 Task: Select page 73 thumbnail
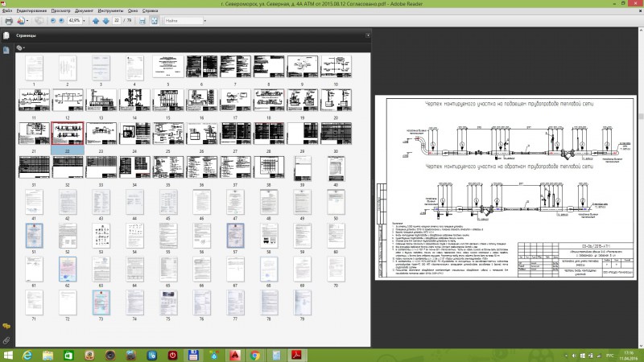point(101,302)
